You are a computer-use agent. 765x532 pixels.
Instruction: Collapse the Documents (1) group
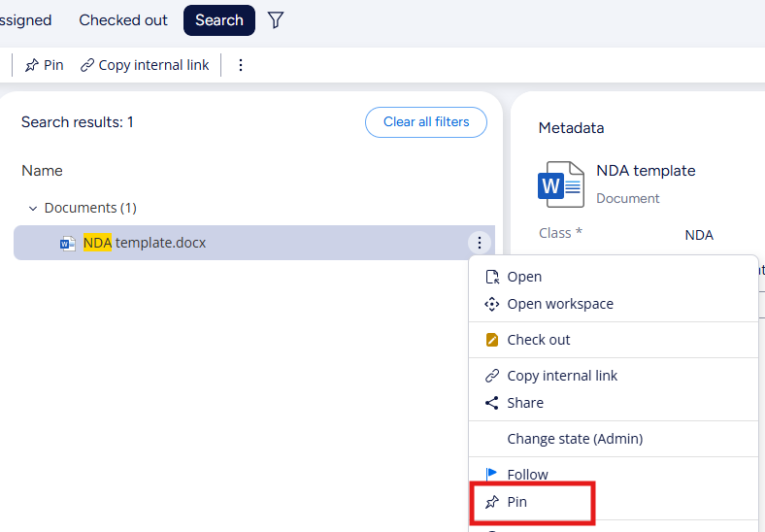click(33, 209)
